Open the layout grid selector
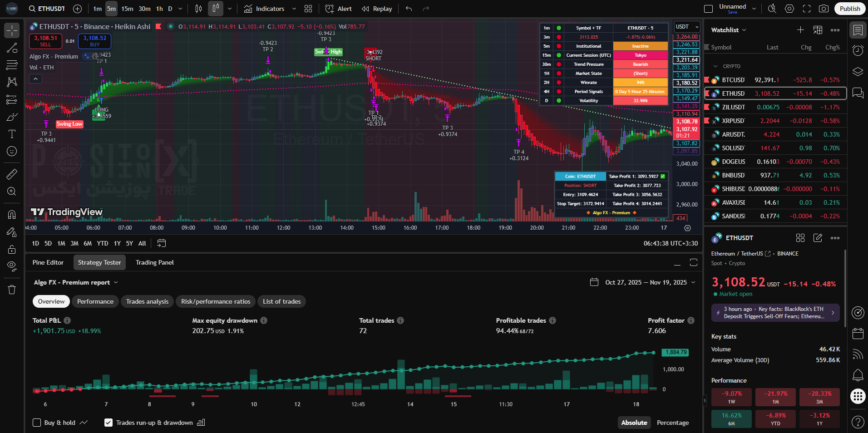Screen dimensions: 868x433 [x=308, y=9]
